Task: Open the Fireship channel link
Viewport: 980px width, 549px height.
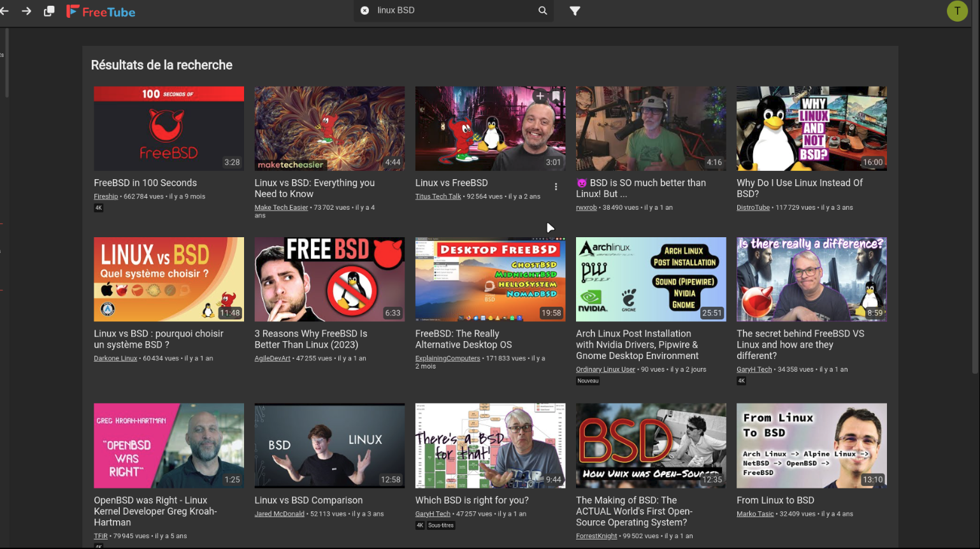Action: pyautogui.click(x=106, y=196)
